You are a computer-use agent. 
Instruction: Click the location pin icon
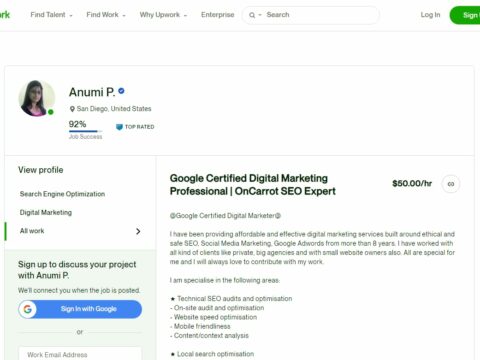72,109
